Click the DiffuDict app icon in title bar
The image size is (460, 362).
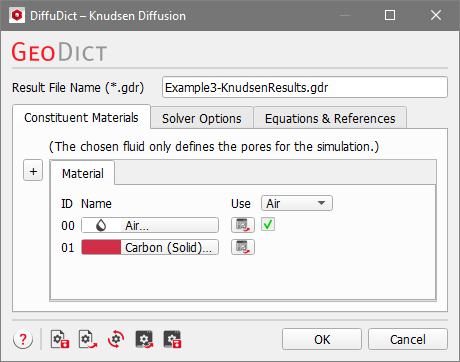17,15
